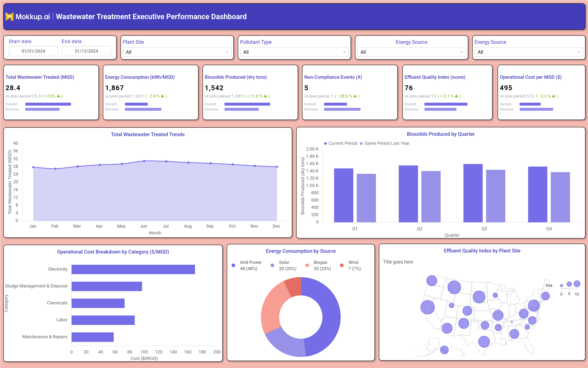Click the value 1,867 in Energy Consumption card
This screenshot has height=368, width=588.
point(114,88)
